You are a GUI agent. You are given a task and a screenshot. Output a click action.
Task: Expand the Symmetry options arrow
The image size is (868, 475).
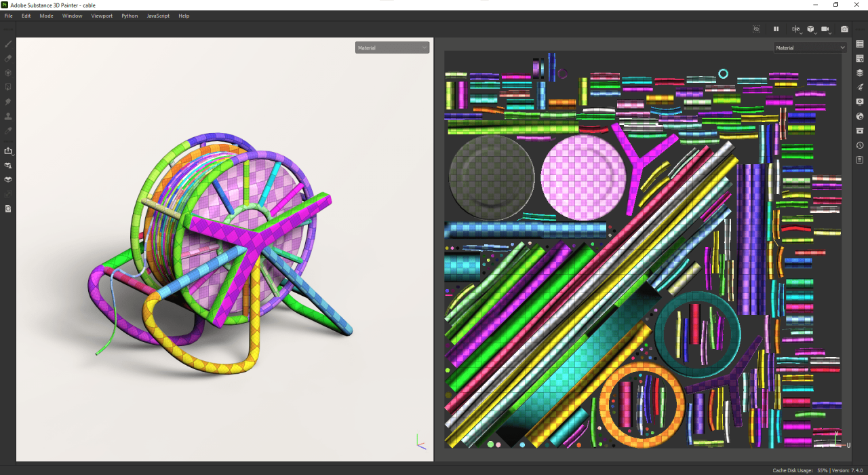click(802, 33)
